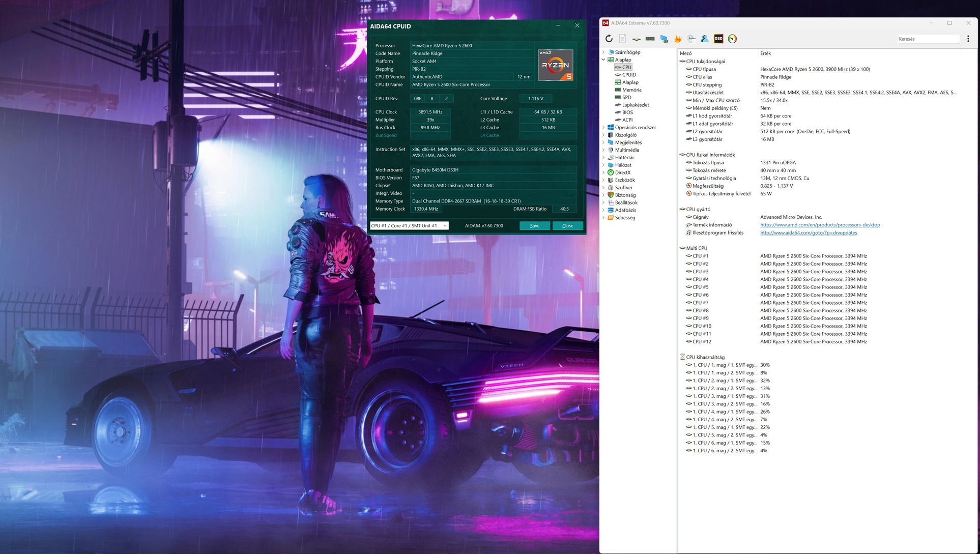
Task: Click the user profile toolbar icon
Action: (705, 39)
